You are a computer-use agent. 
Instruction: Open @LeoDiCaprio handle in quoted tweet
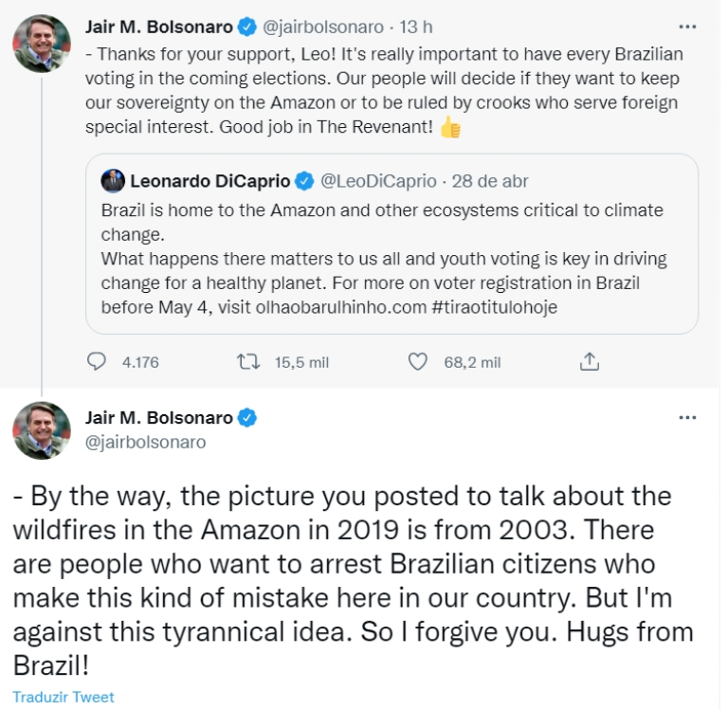click(379, 180)
